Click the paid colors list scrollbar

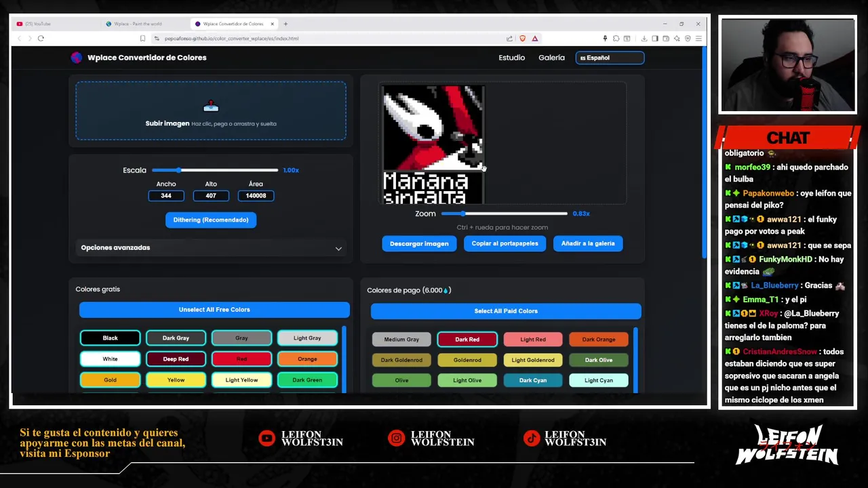[636, 360]
